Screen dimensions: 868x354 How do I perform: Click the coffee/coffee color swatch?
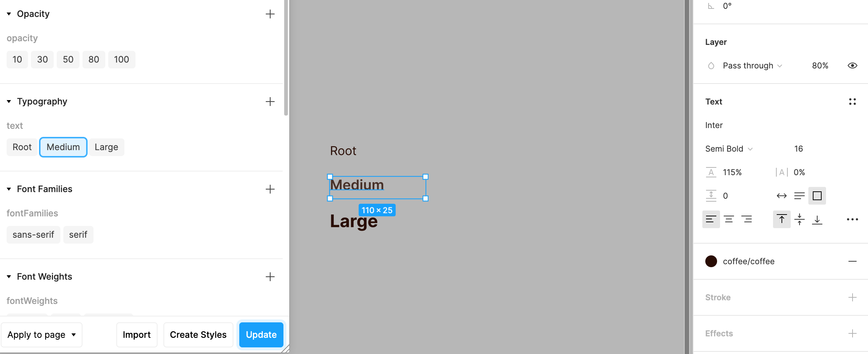tap(712, 261)
